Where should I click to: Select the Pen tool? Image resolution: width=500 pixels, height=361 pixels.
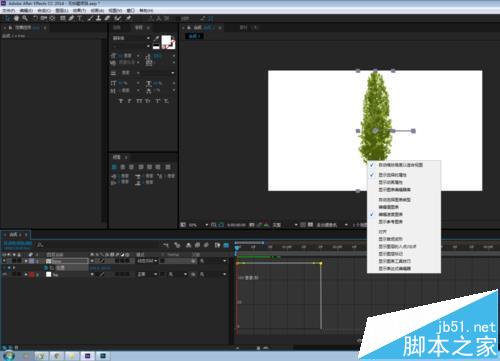(x=71, y=18)
